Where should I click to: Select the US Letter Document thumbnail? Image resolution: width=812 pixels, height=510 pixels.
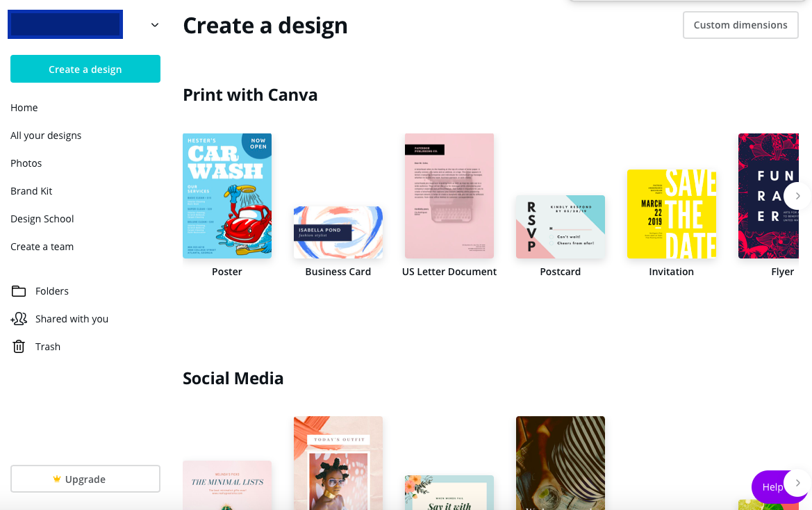(x=449, y=196)
